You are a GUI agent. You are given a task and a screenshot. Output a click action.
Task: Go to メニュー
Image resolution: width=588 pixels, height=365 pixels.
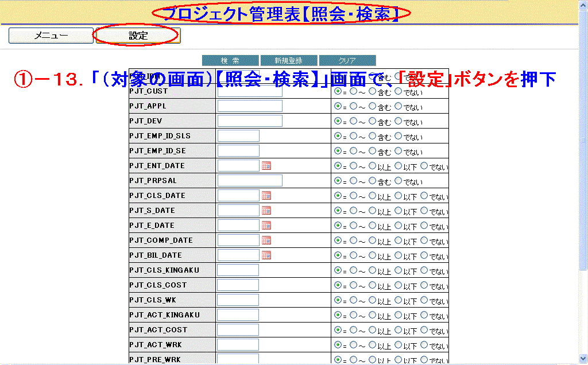click(51, 36)
